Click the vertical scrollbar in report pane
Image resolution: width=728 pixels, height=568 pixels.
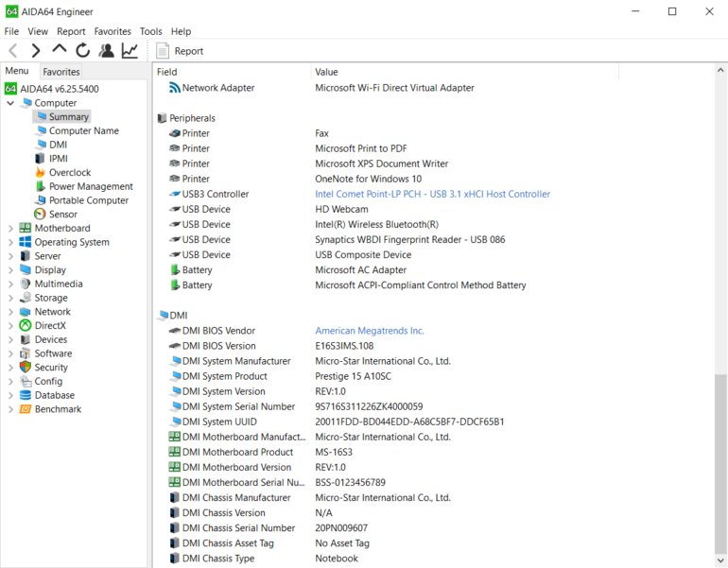[720, 463]
